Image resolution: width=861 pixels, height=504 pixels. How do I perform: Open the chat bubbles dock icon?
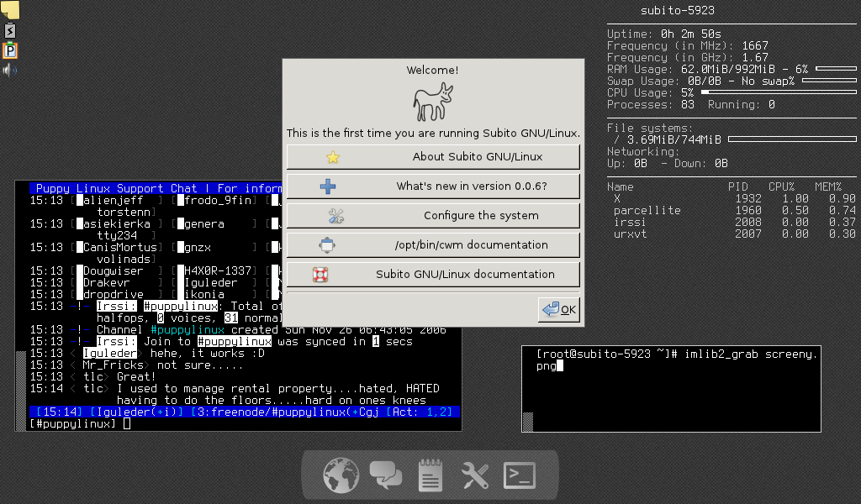[x=385, y=475]
